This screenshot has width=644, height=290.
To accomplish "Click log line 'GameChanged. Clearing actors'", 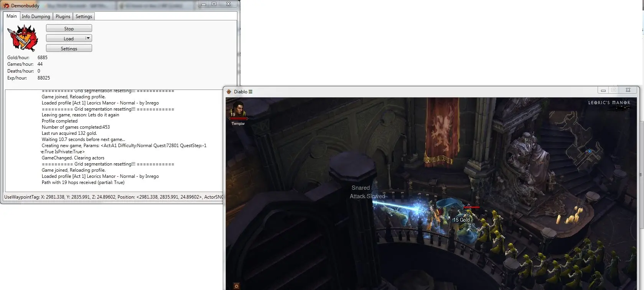I will tap(73, 158).
